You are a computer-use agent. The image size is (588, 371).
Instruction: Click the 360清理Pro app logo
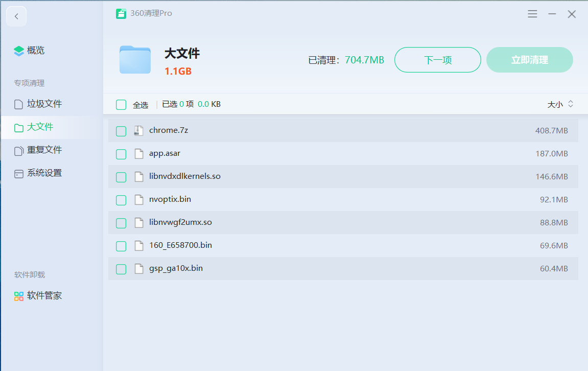pos(121,14)
